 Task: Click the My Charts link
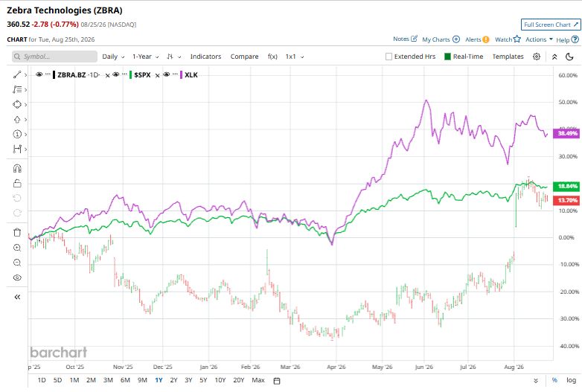pyautogui.click(x=436, y=39)
